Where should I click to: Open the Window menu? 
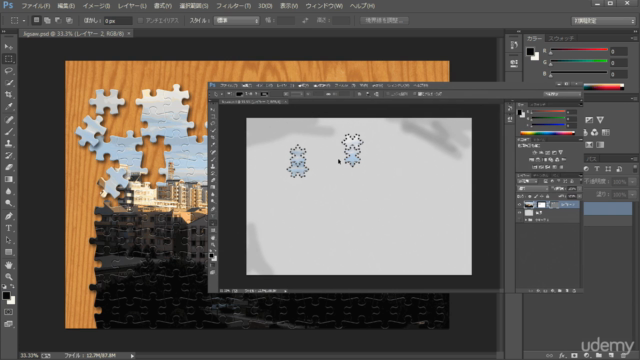[324, 6]
